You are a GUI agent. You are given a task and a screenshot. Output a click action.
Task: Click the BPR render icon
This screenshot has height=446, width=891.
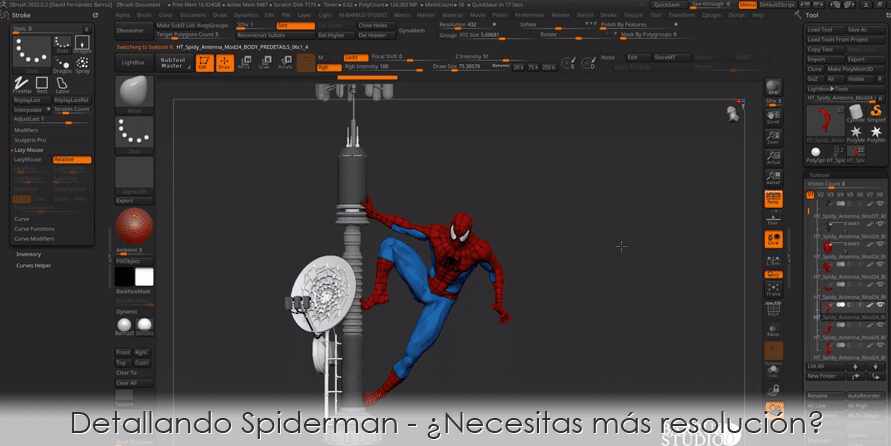click(773, 87)
